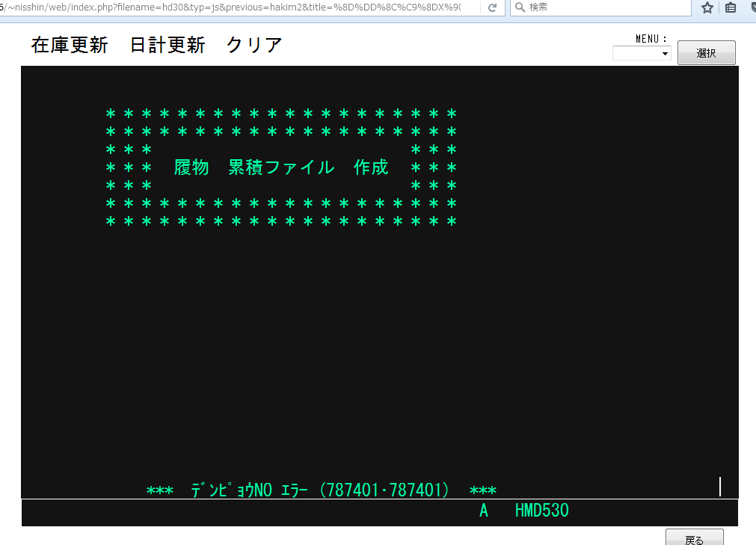This screenshot has height=545, width=756.
Task: Click the 在庫更新 heading text
Action: click(70, 45)
